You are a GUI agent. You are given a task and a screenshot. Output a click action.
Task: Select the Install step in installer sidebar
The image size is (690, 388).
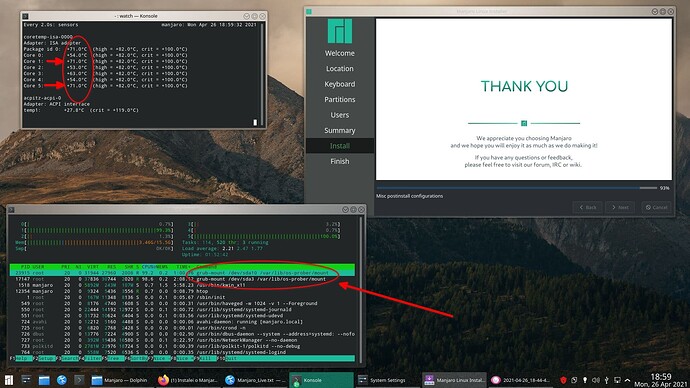(340, 146)
